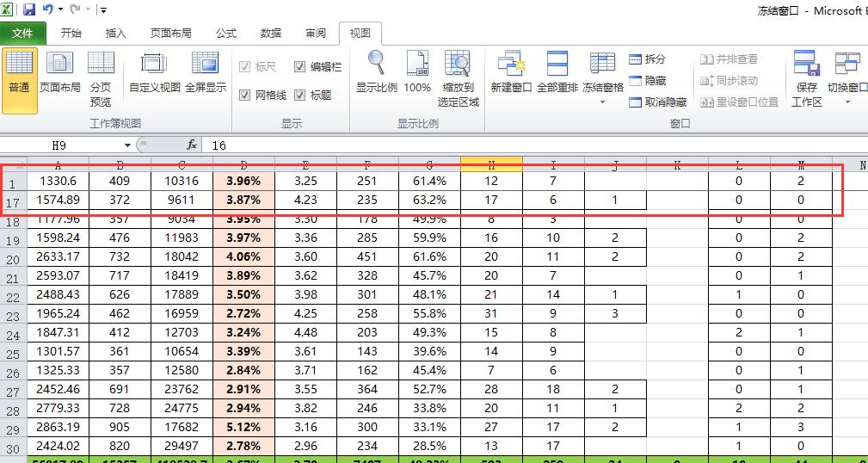
Task: Open the 文件 file tab
Action: tap(22, 34)
